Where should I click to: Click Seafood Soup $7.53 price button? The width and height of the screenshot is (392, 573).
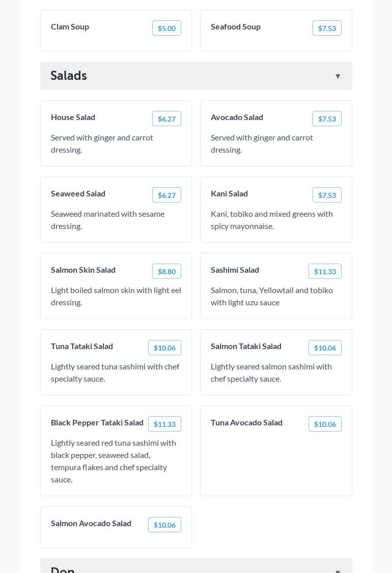[x=327, y=28]
